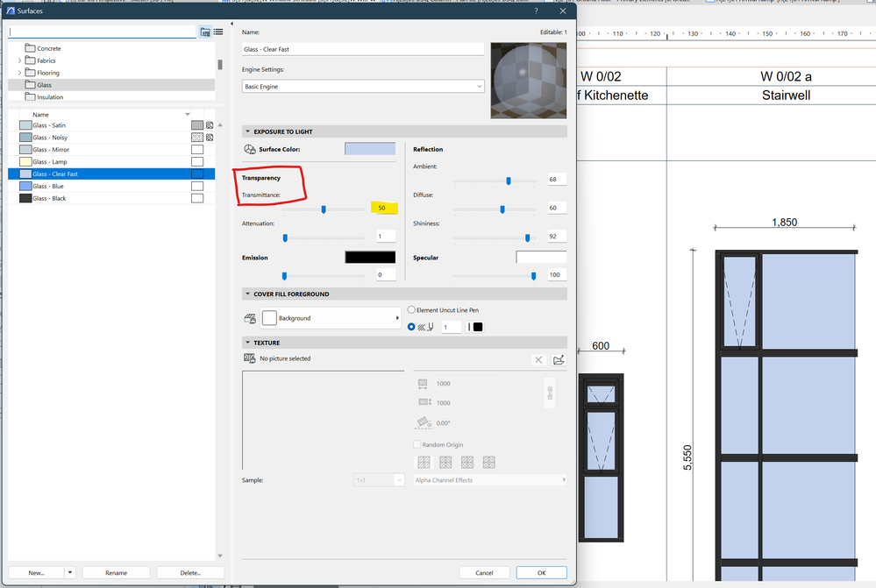Click the surface search field

point(103,32)
